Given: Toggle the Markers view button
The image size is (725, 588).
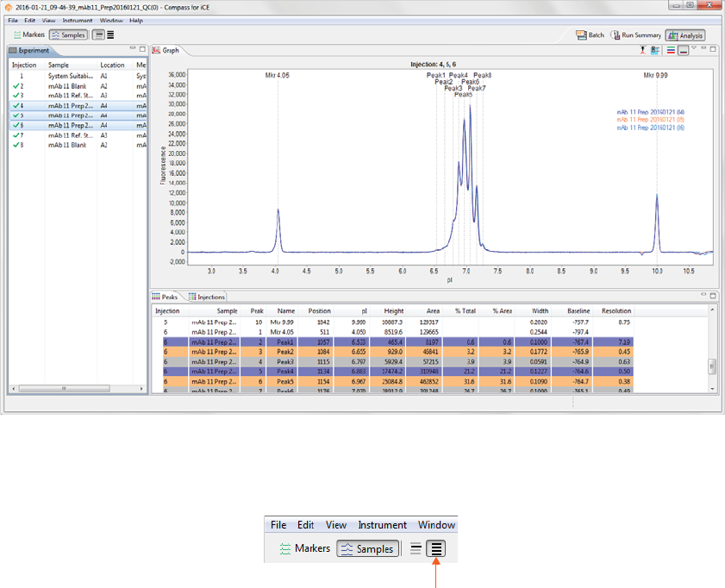Looking at the screenshot, I should (x=28, y=34).
